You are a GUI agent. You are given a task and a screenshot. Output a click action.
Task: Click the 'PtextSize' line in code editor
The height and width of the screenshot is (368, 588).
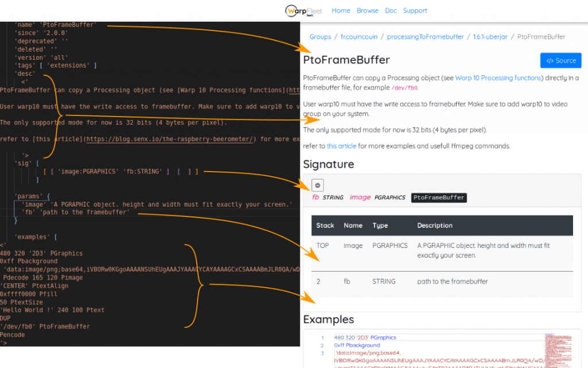point(21,303)
